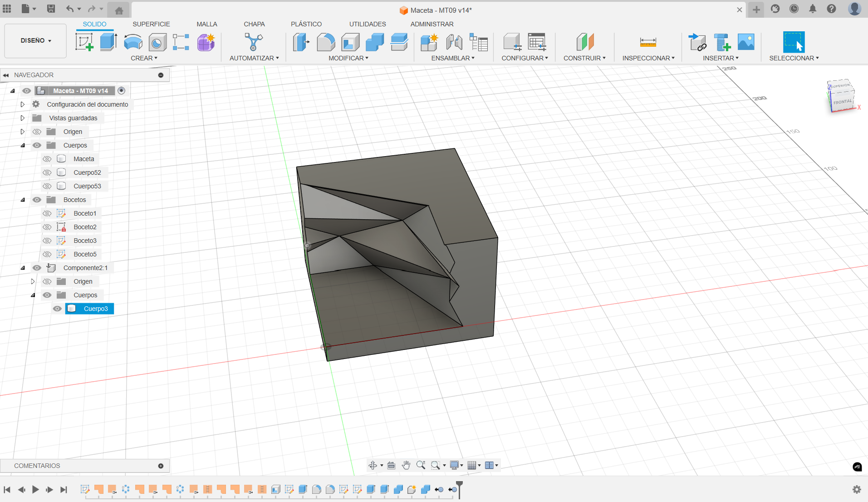Open the SELECCIONAR menu
Viewport: 868px width, 502px height.
click(x=794, y=58)
